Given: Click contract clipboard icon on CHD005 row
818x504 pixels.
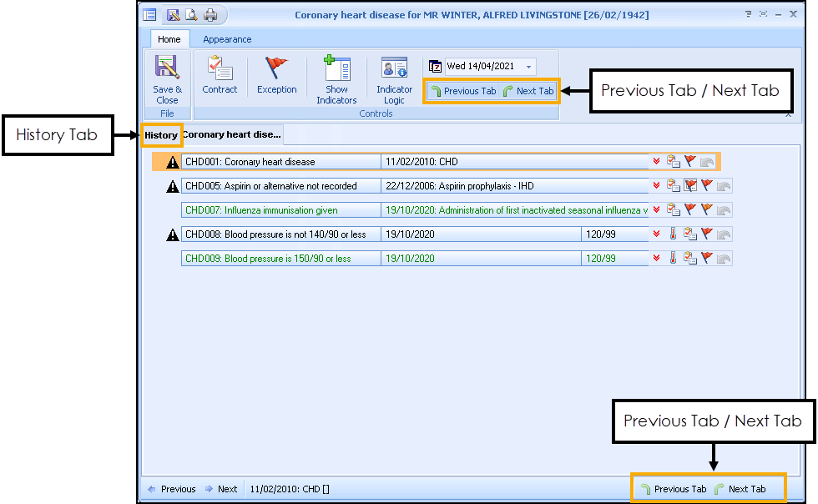Looking at the screenshot, I should (673, 186).
